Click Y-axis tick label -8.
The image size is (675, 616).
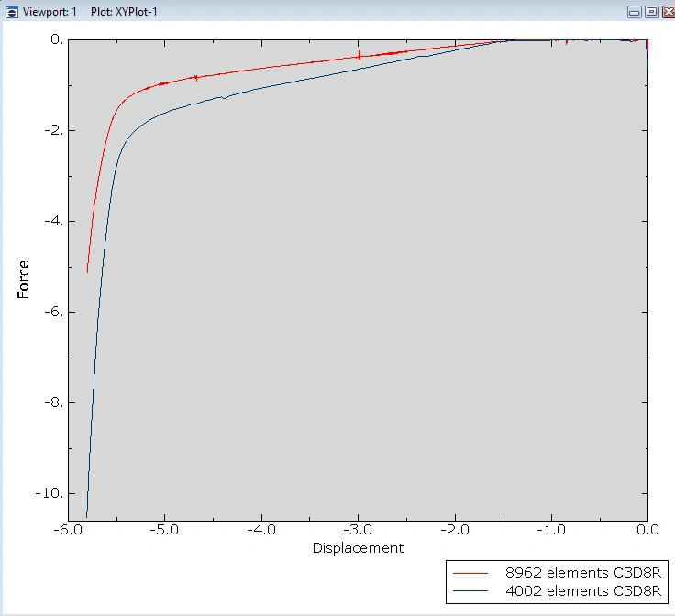pos(54,402)
